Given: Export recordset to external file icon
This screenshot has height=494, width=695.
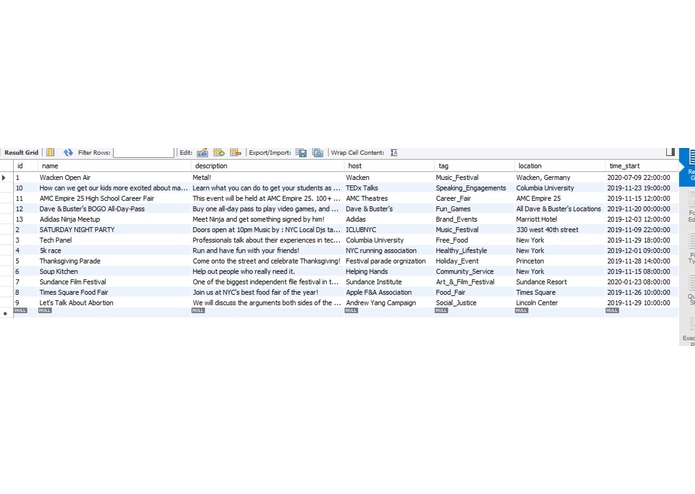Looking at the screenshot, I should 301,152.
